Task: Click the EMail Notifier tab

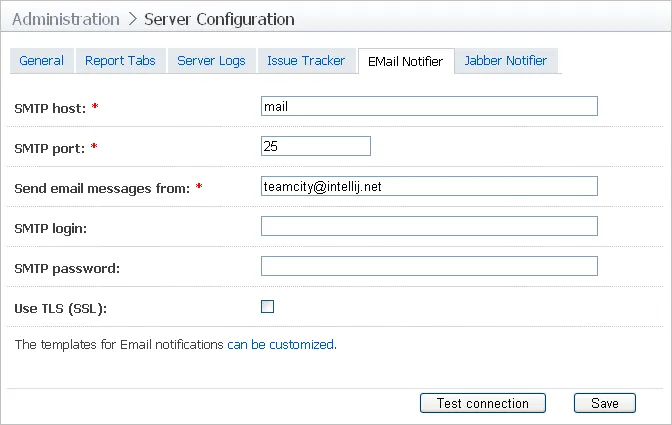Action: 405,61
